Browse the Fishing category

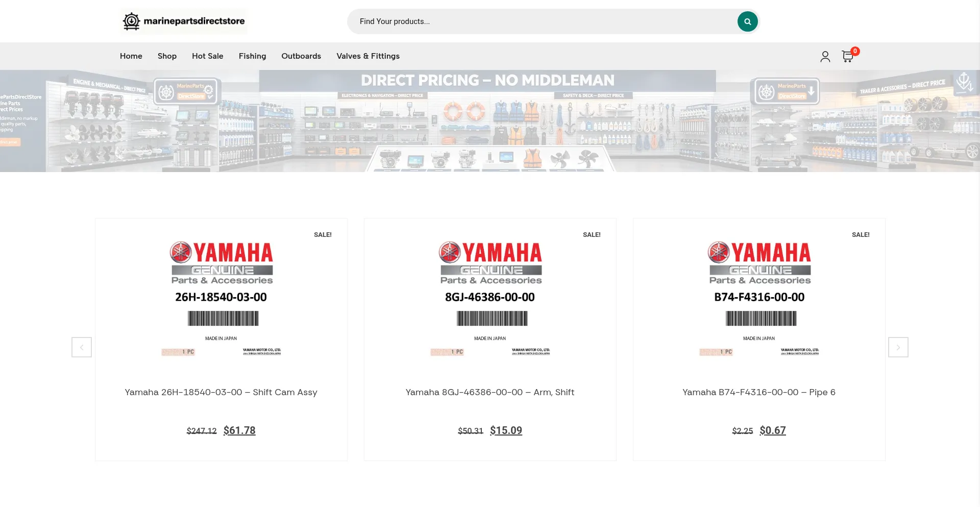(252, 56)
